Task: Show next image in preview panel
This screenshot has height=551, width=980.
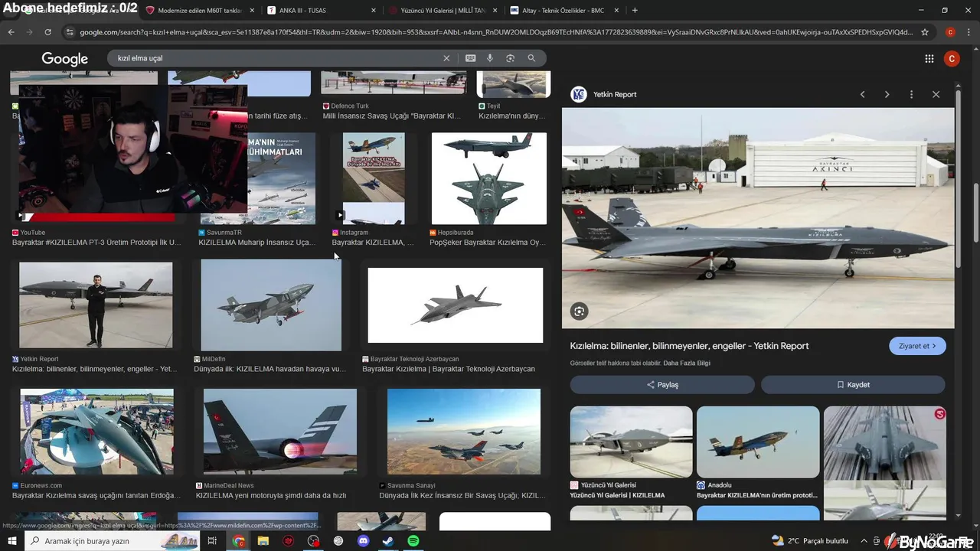Action: 887,94
